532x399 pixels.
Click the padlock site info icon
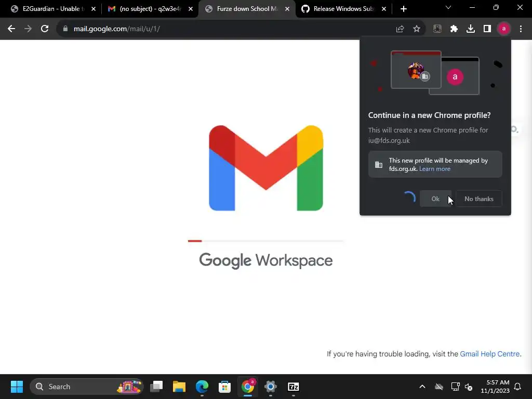(65, 29)
